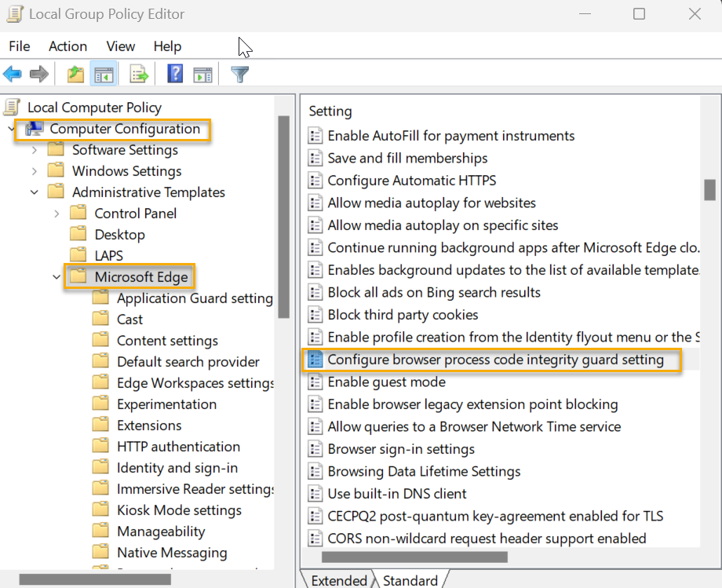Expand the Windows Settings tree node
Screen dimensions: 722x588
tap(35, 170)
